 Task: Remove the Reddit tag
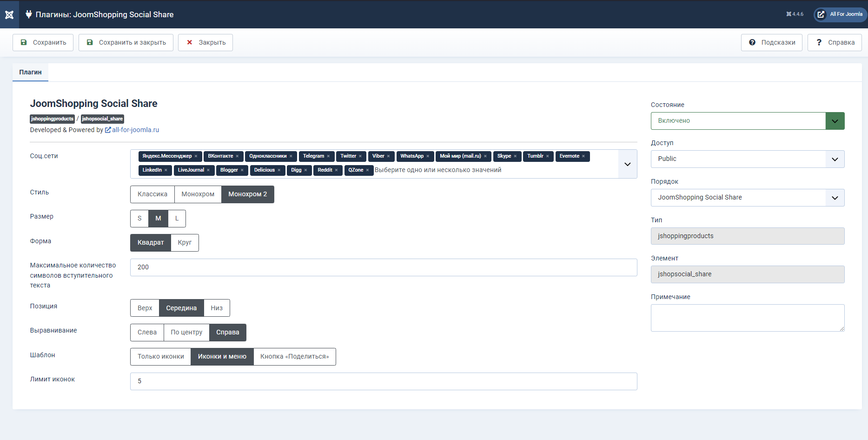point(336,170)
